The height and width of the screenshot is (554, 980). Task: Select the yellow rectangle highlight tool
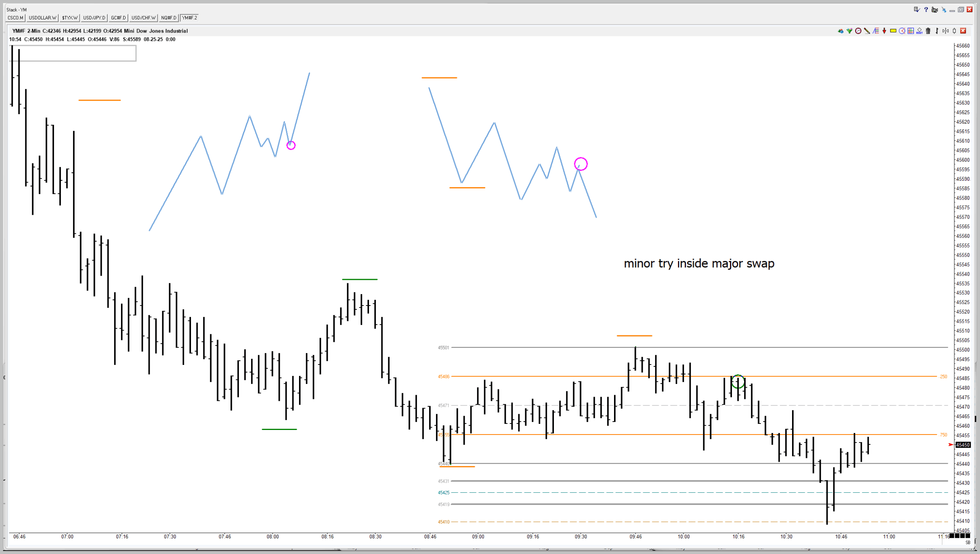[x=893, y=31]
